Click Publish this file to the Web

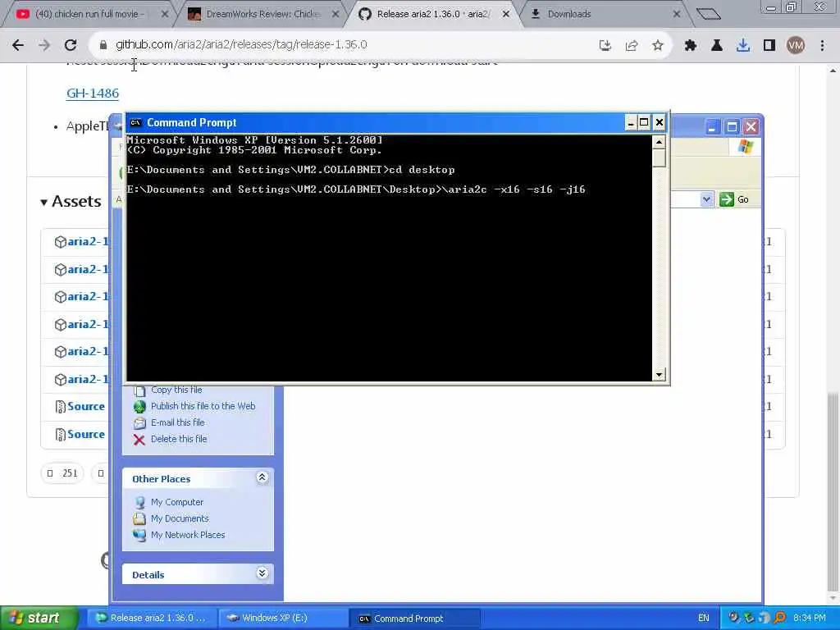(x=203, y=406)
